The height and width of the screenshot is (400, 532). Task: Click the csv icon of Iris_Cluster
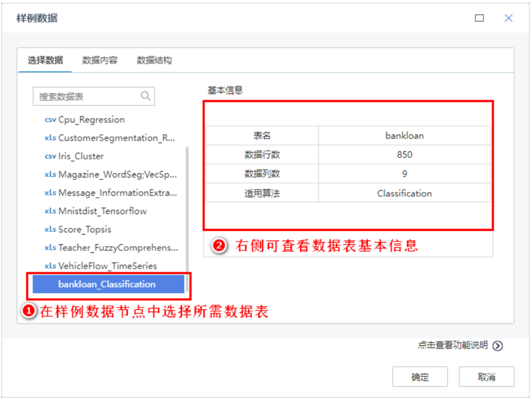coord(50,156)
